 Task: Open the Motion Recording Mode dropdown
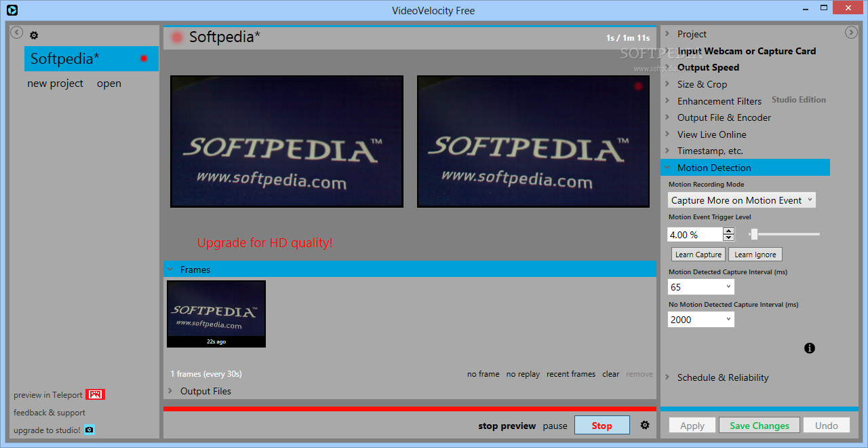tap(742, 200)
